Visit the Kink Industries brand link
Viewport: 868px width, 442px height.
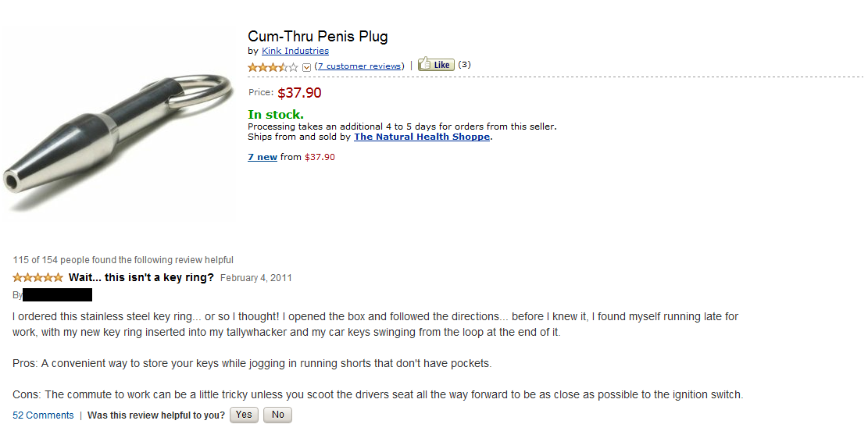coord(295,51)
